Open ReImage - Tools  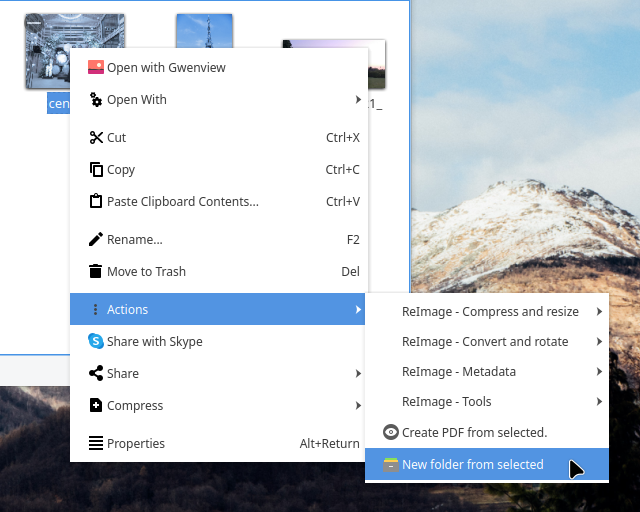point(487,401)
